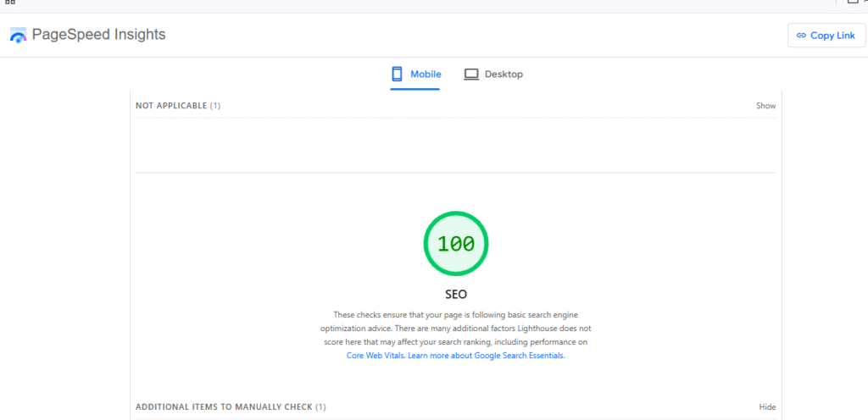Click the PageSpeed Insights title text
868x420 pixels.
click(98, 35)
